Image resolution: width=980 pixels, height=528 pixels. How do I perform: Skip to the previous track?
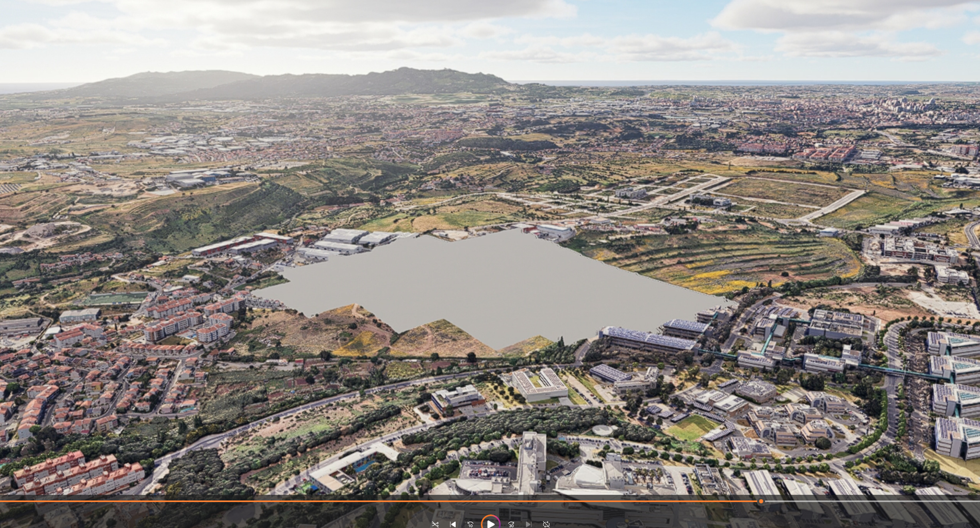[x=453, y=524]
